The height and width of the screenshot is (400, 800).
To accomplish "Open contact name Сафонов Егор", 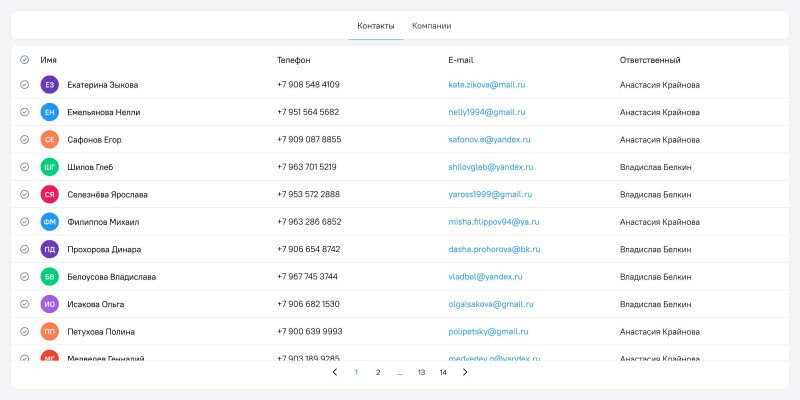I will 94,139.
